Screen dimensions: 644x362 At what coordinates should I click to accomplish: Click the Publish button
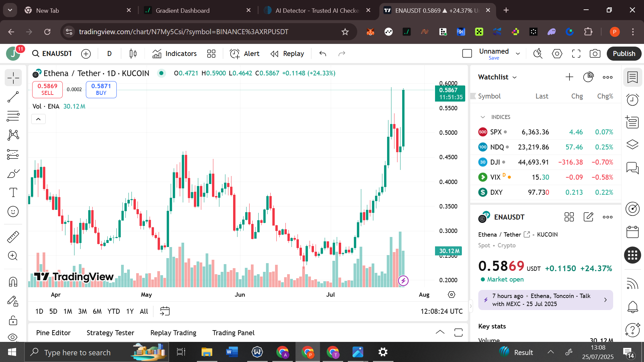point(624,54)
